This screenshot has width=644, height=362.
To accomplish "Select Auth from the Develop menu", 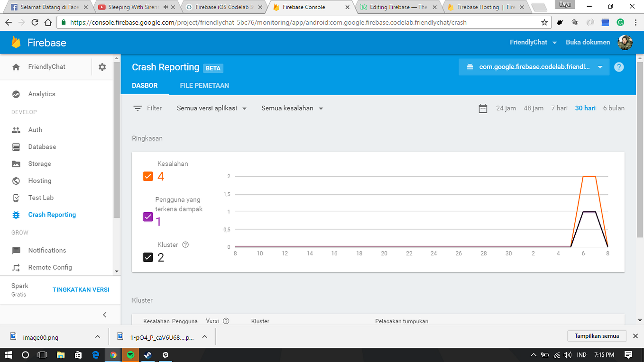I will (x=36, y=129).
